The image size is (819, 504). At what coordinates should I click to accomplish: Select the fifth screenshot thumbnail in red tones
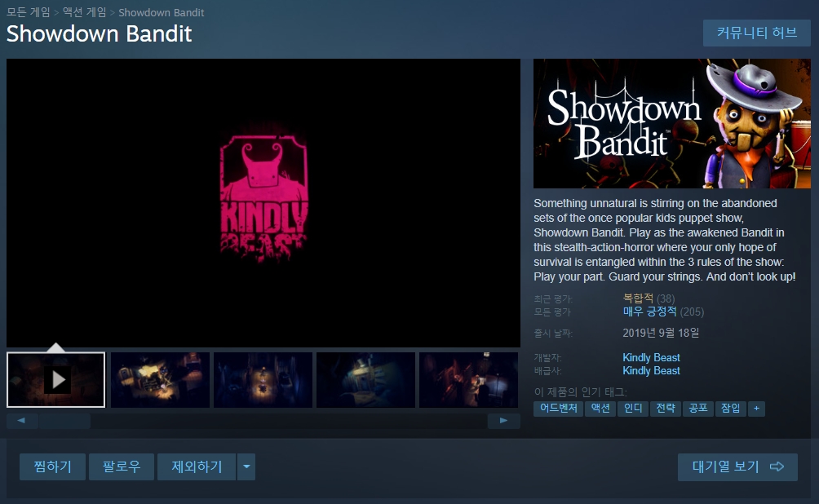pyautogui.click(x=468, y=380)
